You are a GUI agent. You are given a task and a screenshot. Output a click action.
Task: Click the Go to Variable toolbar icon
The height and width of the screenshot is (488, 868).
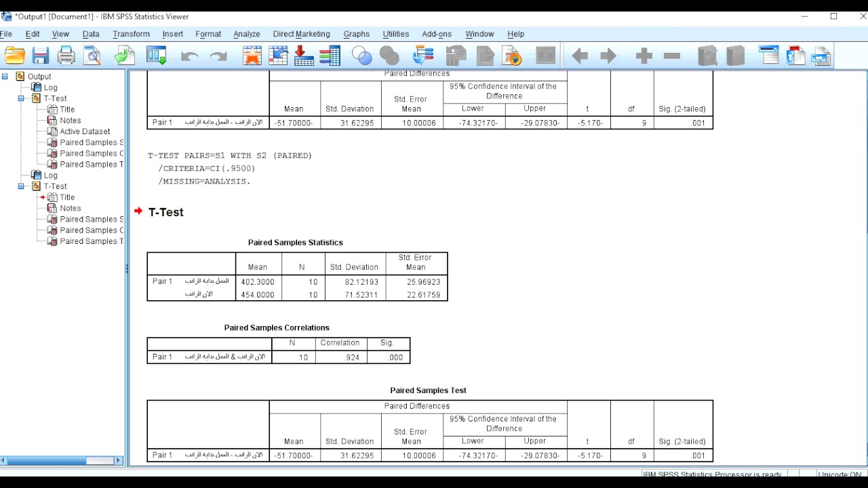pyautogui.click(x=304, y=56)
